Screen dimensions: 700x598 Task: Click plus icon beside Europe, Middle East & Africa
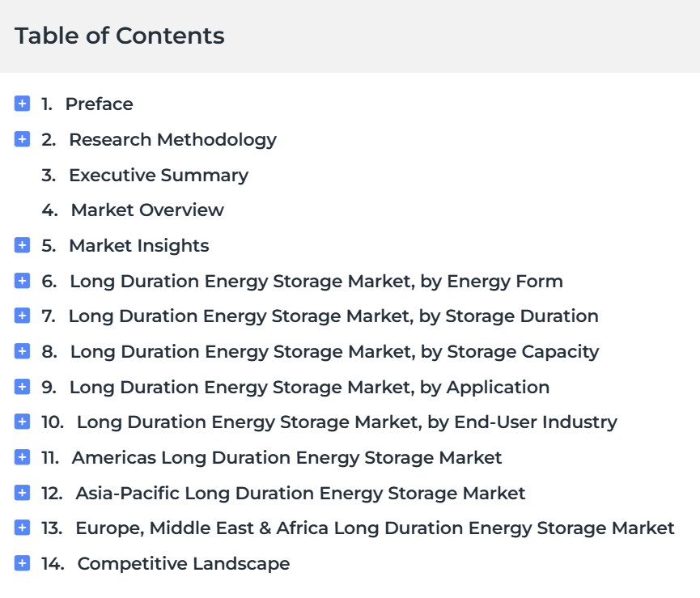pyautogui.click(x=23, y=528)
